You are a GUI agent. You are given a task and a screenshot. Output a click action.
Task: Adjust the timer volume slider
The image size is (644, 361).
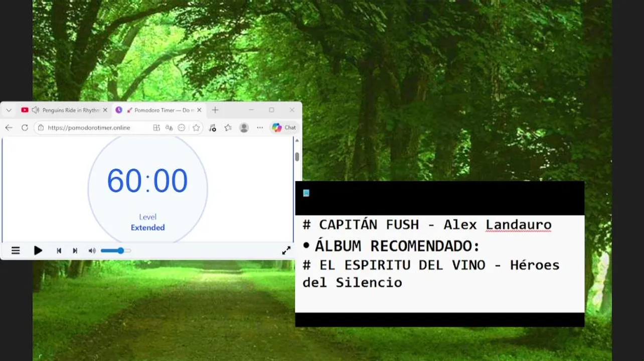tap(116, 251)
